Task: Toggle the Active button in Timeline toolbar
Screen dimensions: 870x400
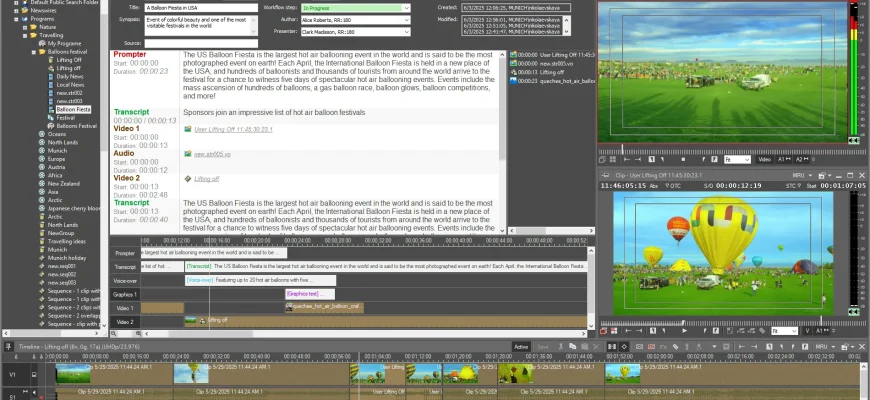Action: (521, 347)
